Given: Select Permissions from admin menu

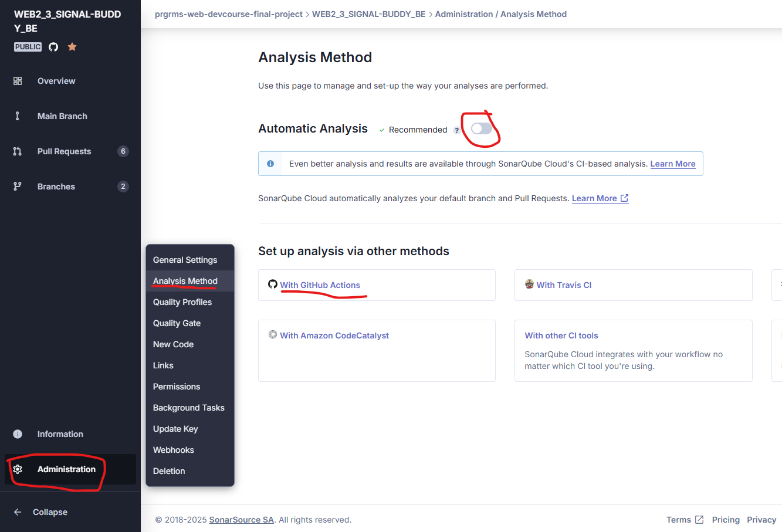Looking at the screenshot, I should click(190, 387).
